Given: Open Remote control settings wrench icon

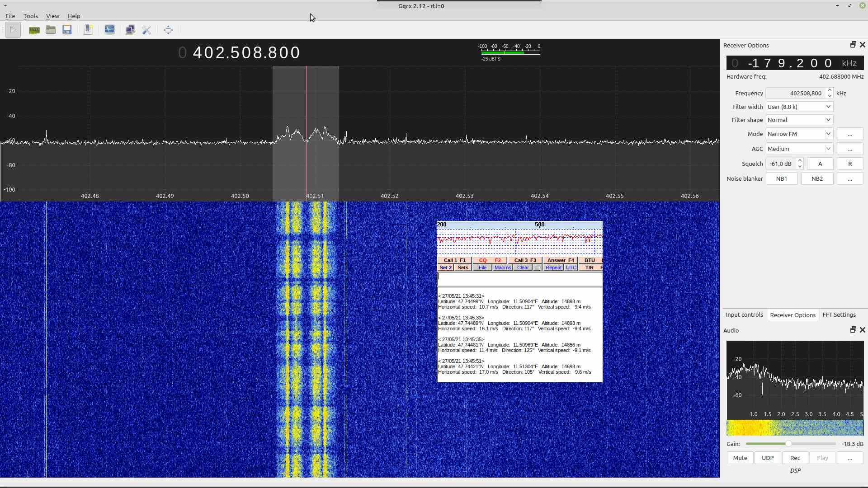Looking at the screenshot, I should click(x=146, y=30).
